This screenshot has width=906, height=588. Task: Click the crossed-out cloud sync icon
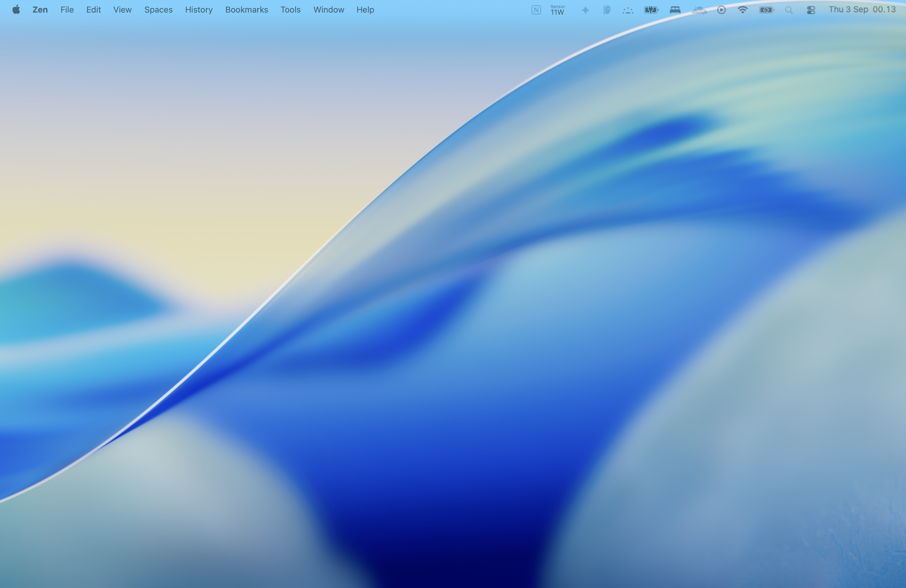[699, 10]
